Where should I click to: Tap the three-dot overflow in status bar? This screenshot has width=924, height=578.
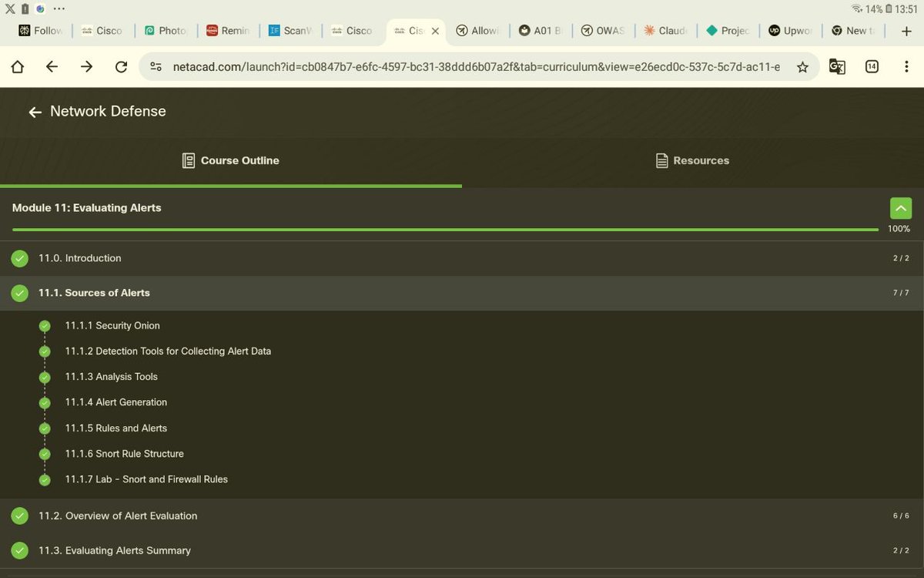pyautogui.click(x=59, y=8)
